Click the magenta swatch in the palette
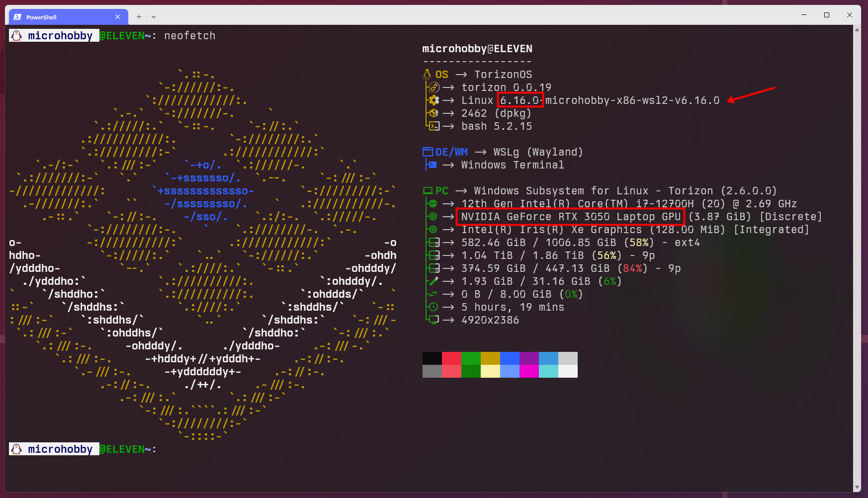The image size is (868, 498). click(x=529, y=371)
